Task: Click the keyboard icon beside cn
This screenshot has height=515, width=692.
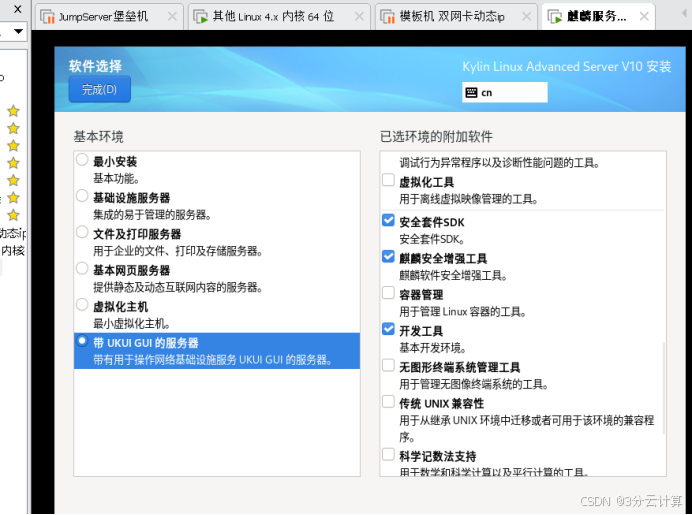Action: click(471, 92)
